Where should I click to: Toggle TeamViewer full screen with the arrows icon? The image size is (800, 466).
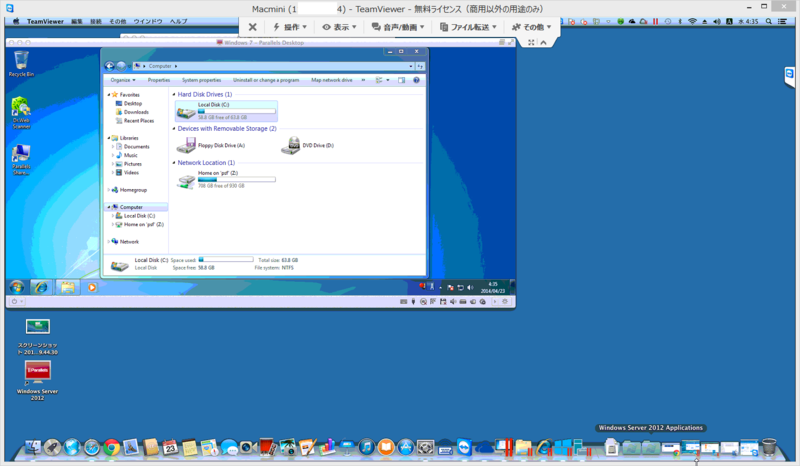(x=531, y=42)
